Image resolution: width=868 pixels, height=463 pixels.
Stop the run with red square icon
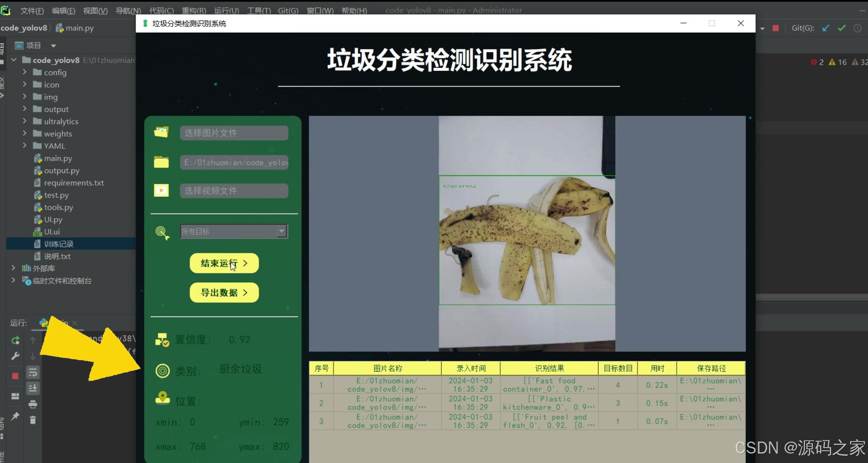[15, 376]
